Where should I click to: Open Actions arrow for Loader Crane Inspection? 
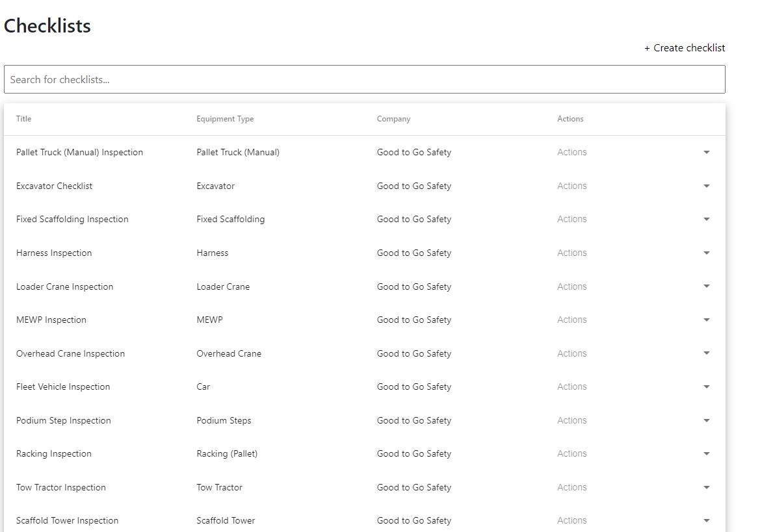706,286
